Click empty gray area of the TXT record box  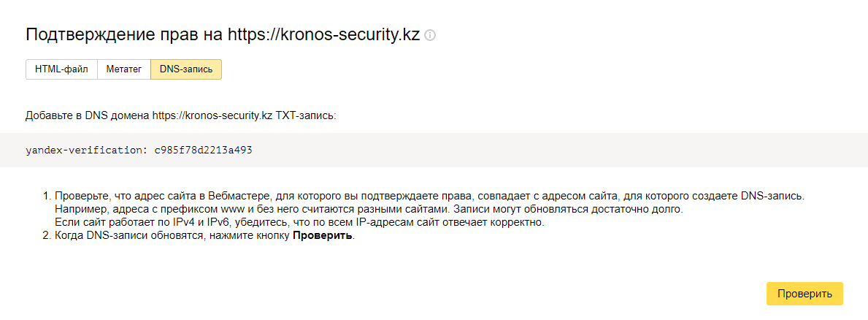[x=553, y=150]
